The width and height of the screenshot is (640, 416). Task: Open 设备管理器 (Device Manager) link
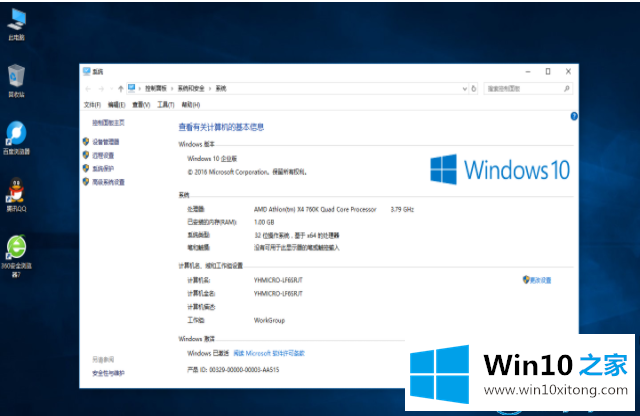pyautogui.click(x=106, y=142)
